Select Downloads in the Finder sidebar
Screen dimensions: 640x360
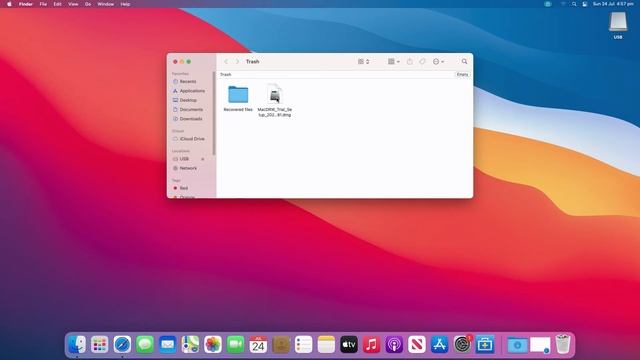[x=191, y=119]
